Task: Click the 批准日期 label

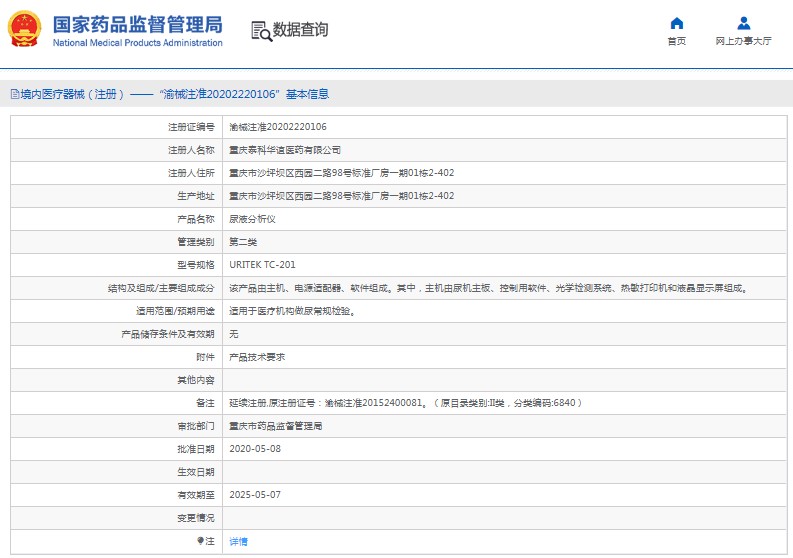Action: click(196, 449)
